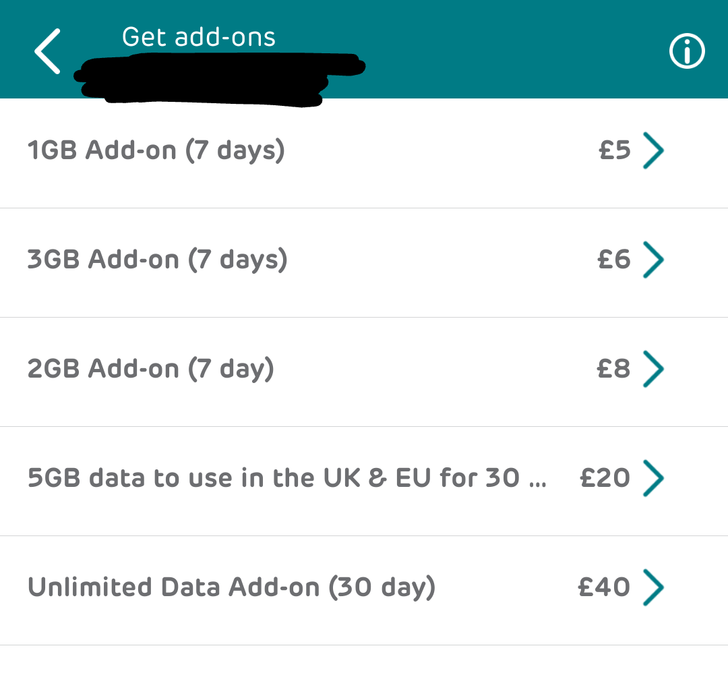Click the chevron beside the £5 price
The width and height of the screenshot is (728, 700).
point(653,150)
